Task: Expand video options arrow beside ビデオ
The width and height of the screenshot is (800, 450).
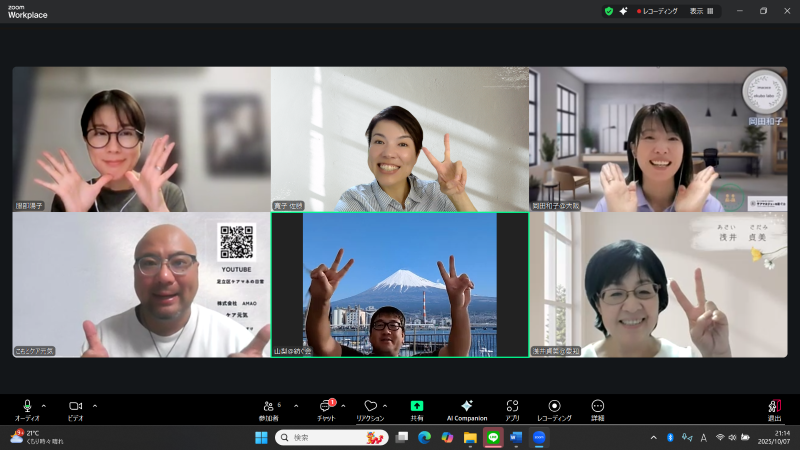Action: pos(95,405)
